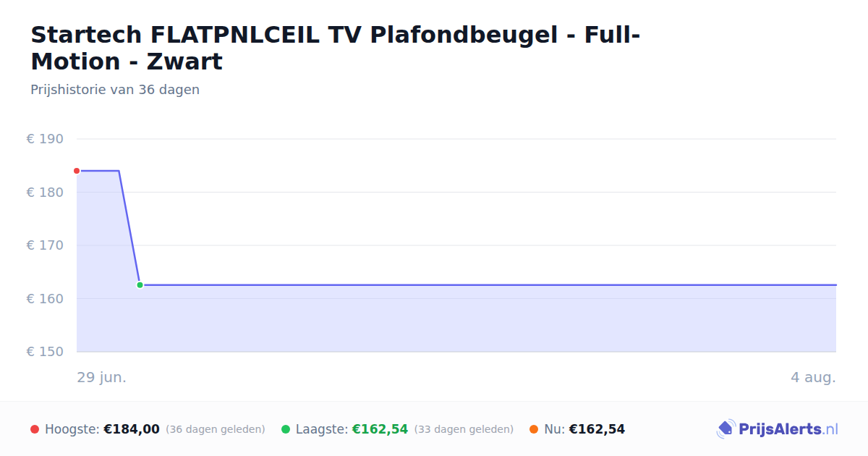
Task: Click the € 160 axis label
Action: (45, 299)
